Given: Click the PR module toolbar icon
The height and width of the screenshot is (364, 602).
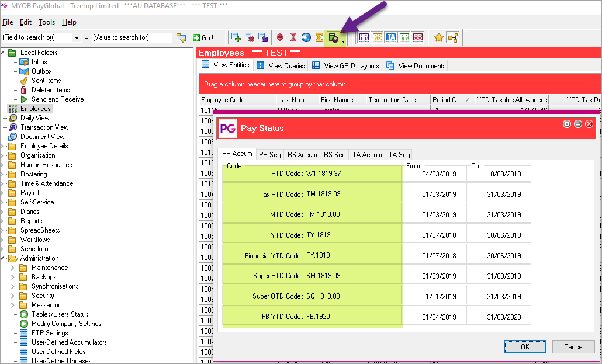Looking at the screenshot, I should tap(404, 37).
